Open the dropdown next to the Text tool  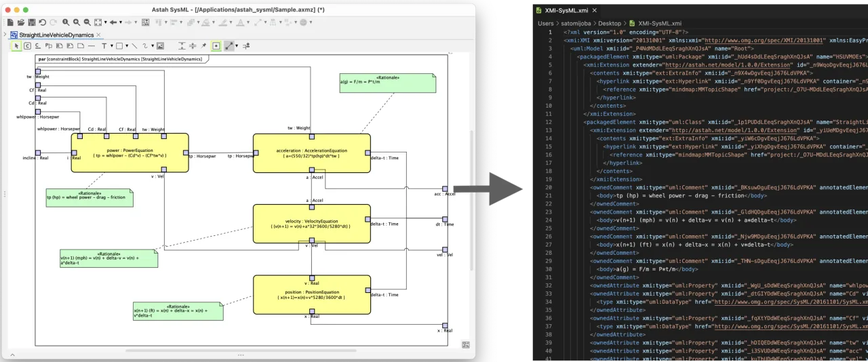(111, 46)
